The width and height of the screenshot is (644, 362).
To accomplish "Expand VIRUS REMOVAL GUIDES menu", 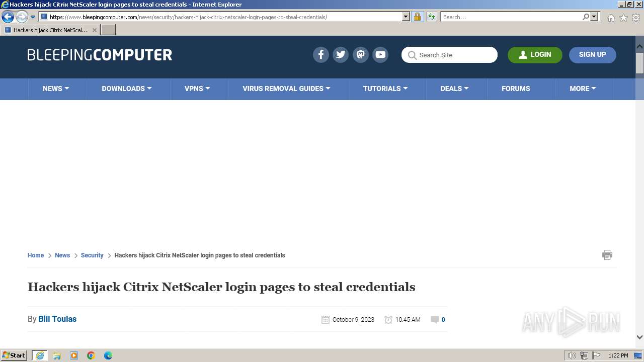I will 287,88.
